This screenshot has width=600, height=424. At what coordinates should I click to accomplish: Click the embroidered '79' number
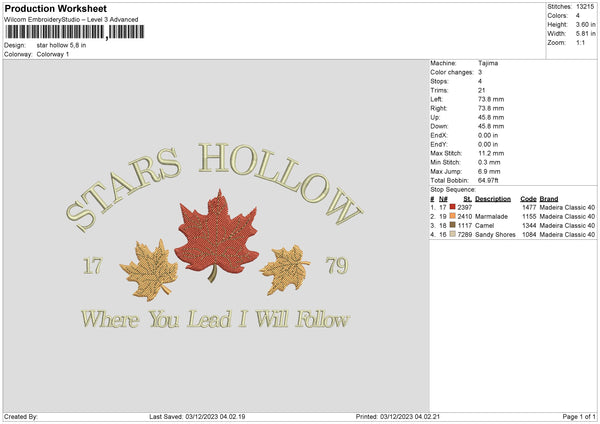[x=337, y=266]
